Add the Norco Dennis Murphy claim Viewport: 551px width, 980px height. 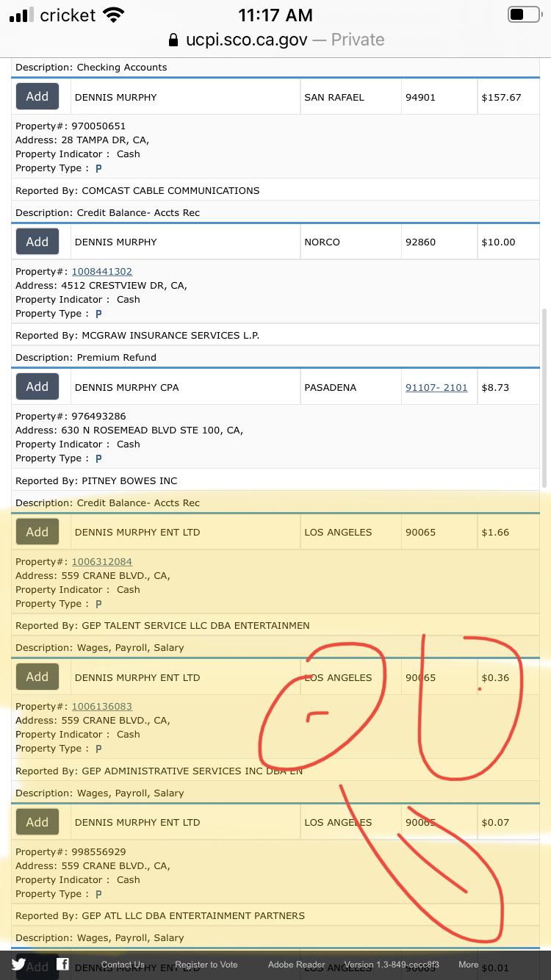coord(37,242)
